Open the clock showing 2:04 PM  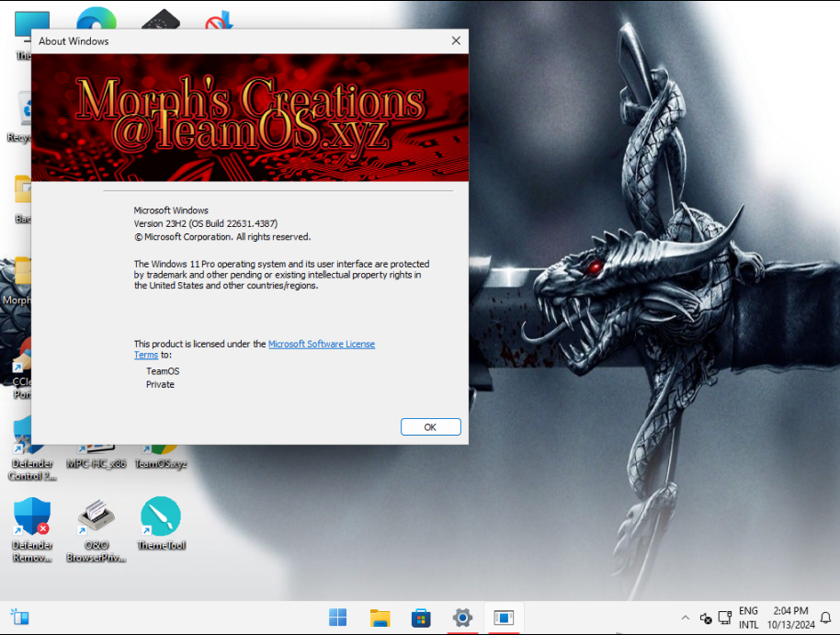(x=790, y=618)
